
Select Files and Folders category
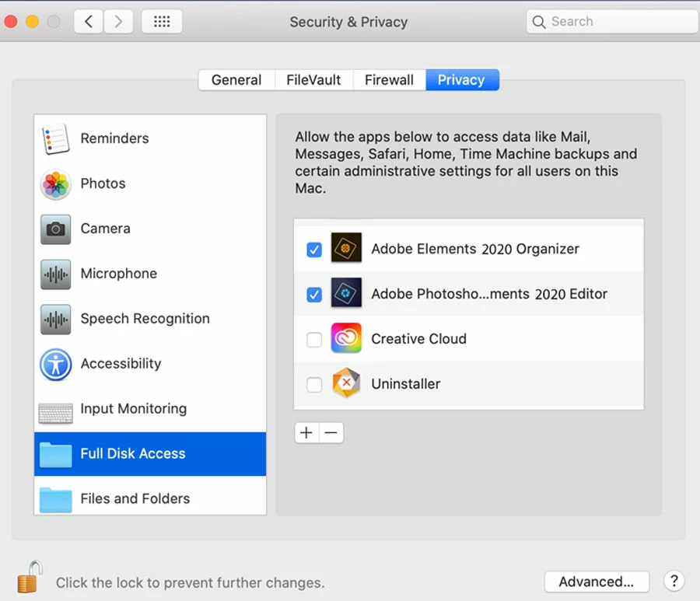click(x=150, y=496)
